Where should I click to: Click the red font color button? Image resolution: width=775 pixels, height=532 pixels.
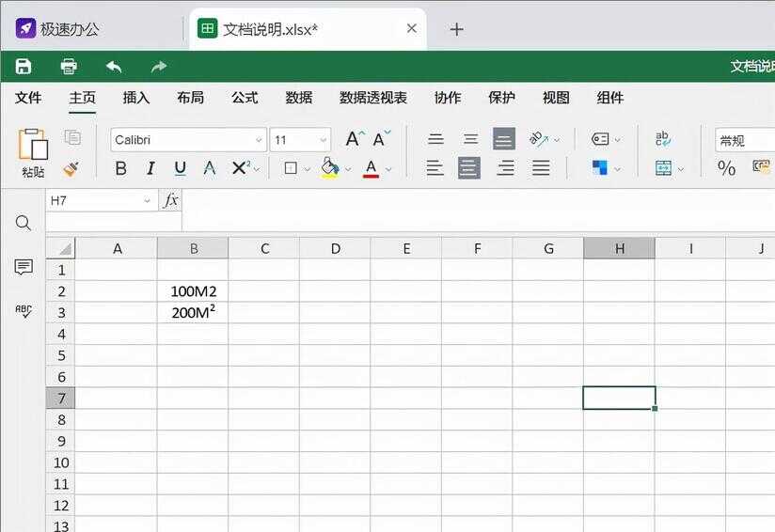pyautogui.click(x=371, y=168)
